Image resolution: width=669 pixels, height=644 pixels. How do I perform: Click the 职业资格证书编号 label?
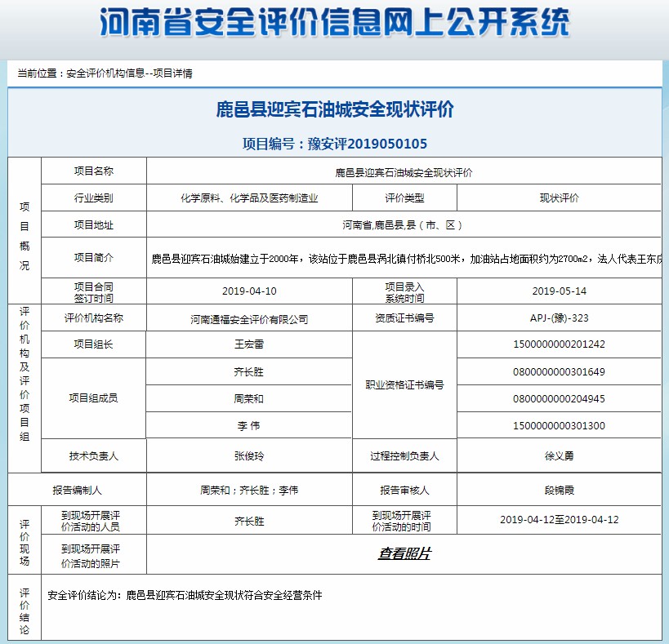click(404, 385)
